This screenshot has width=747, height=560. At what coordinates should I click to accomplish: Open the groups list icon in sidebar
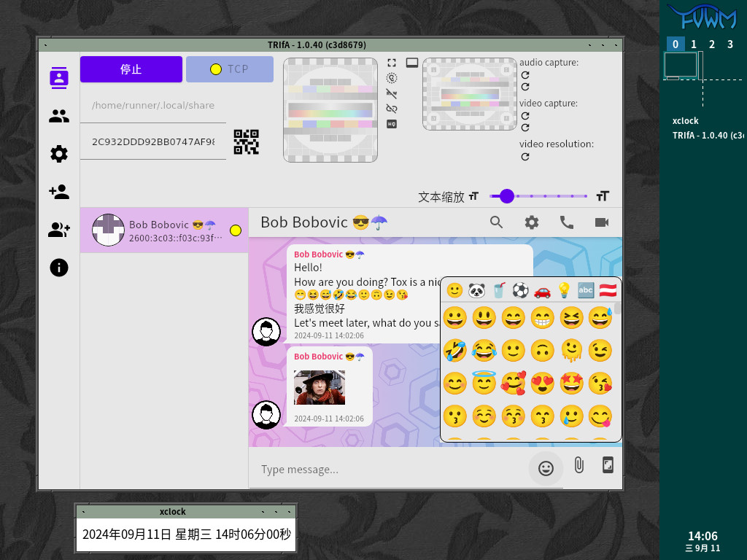59,116
